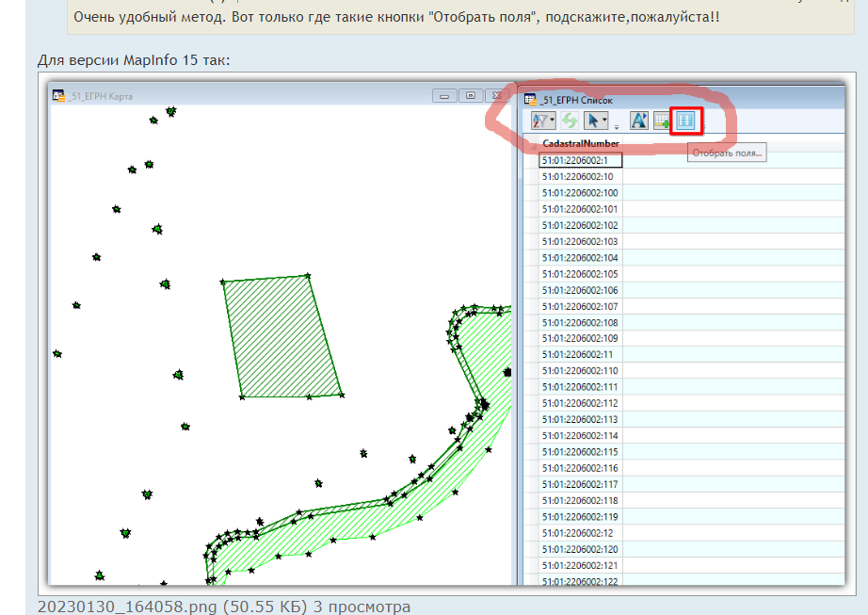Image resolution: width=868 pixels, height=615 pixels.
Task: Click the green refresh arrows icon
Action: [569, 121]
